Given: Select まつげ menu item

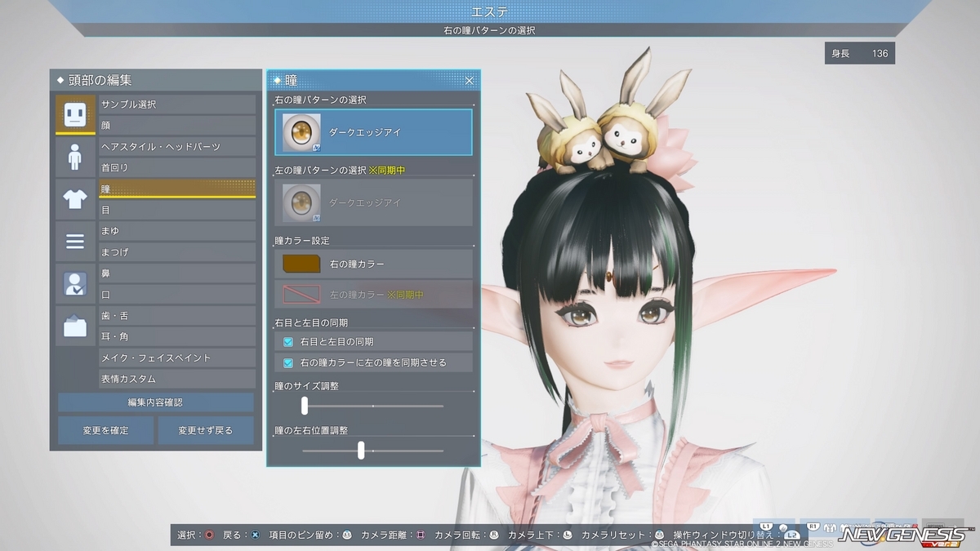Looking at the screenshot, I should pos(177,252).
